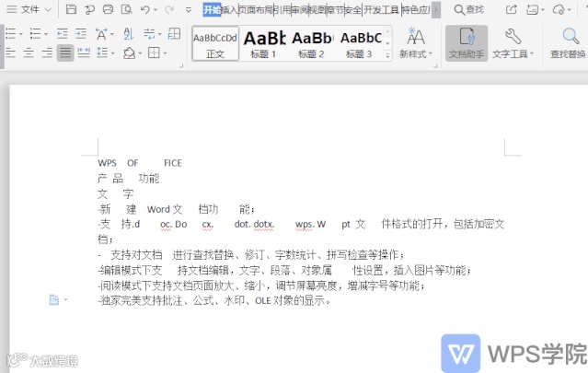Click the notes/comments icon at top right
This screenshot has width=588, height=373.
pos(532,9)
